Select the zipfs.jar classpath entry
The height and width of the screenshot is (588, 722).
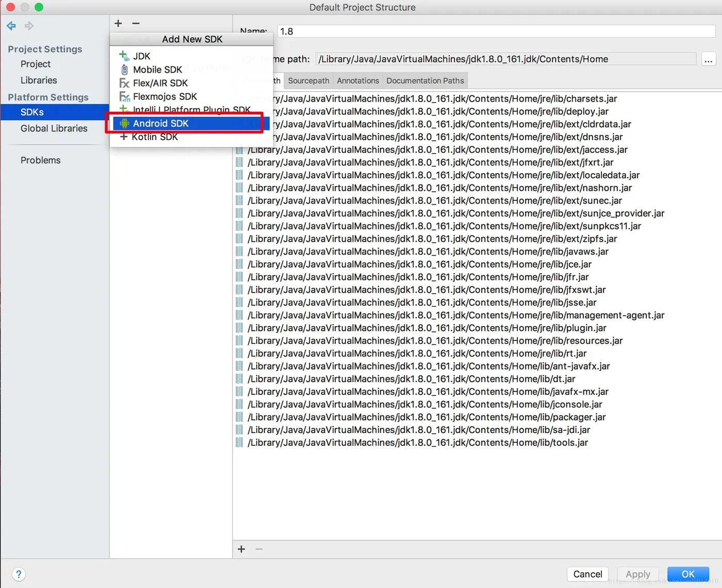click(x=432, y=239)
